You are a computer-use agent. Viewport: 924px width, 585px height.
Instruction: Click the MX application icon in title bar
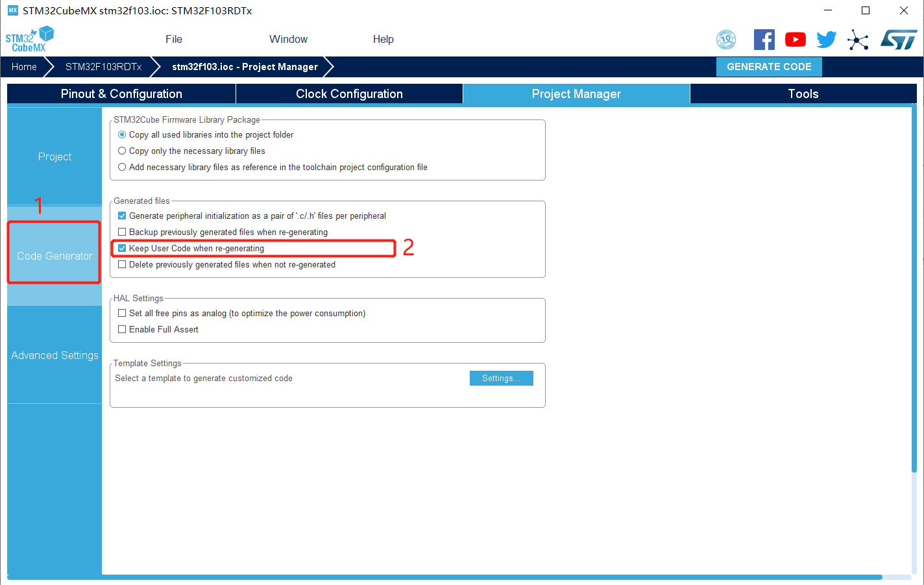12,10
